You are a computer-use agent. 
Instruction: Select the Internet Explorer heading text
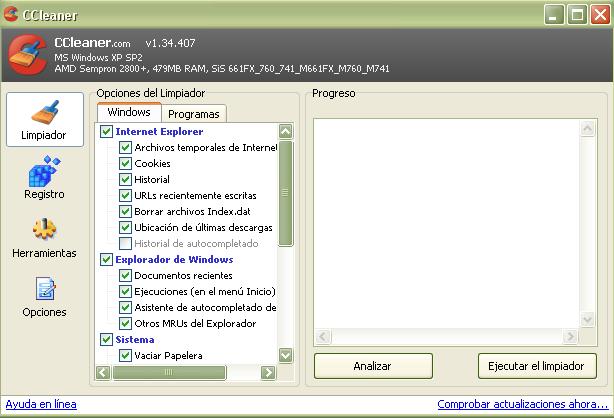(159, 131)
